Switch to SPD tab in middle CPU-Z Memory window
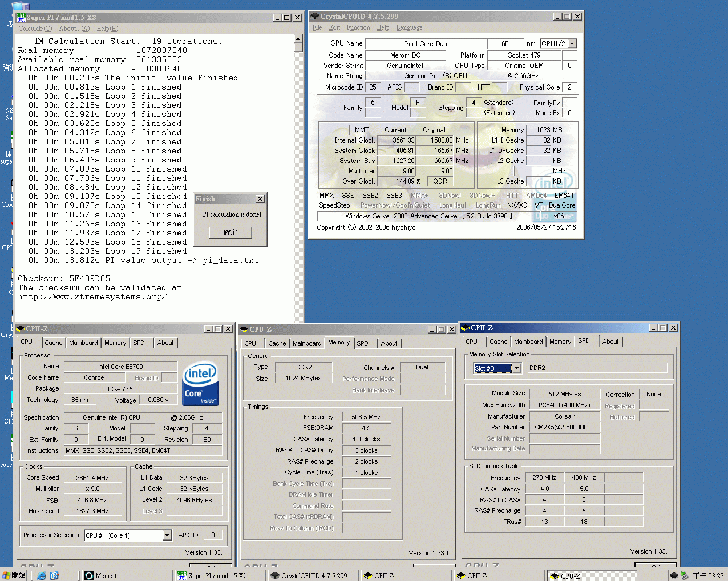 [363, 343]
